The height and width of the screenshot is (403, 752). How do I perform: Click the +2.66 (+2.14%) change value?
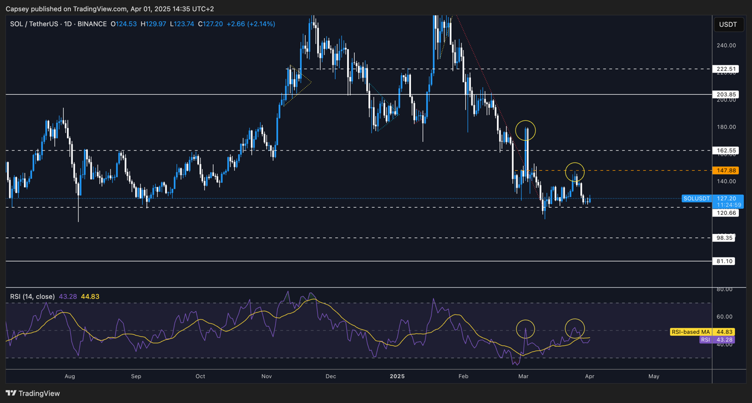pos(250,24)
